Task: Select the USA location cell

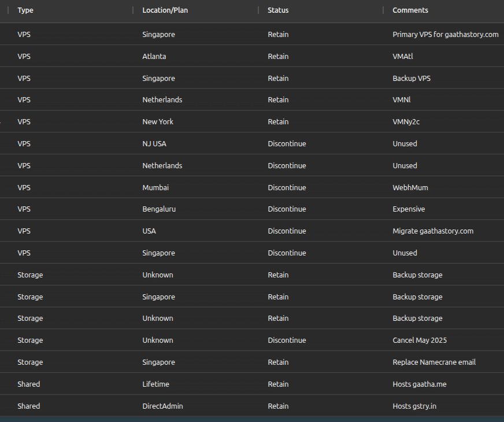Action: tap(149, 231)
